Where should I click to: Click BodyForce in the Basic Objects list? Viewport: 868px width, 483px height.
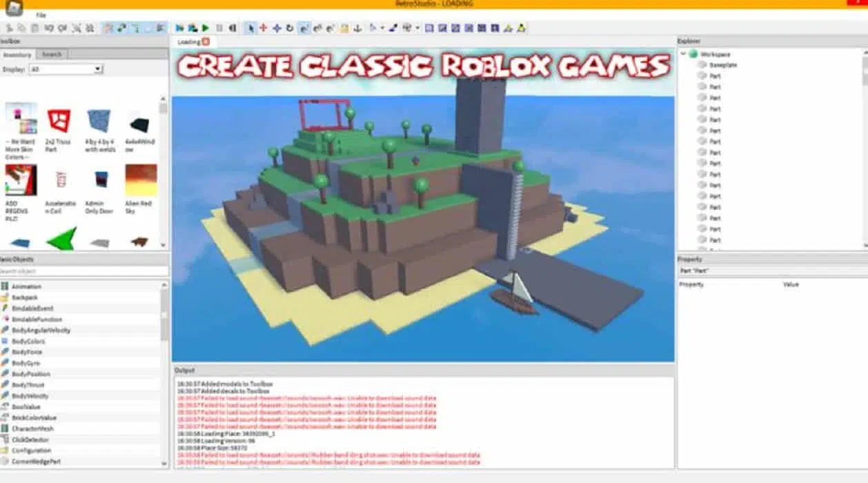click(26, 352)
